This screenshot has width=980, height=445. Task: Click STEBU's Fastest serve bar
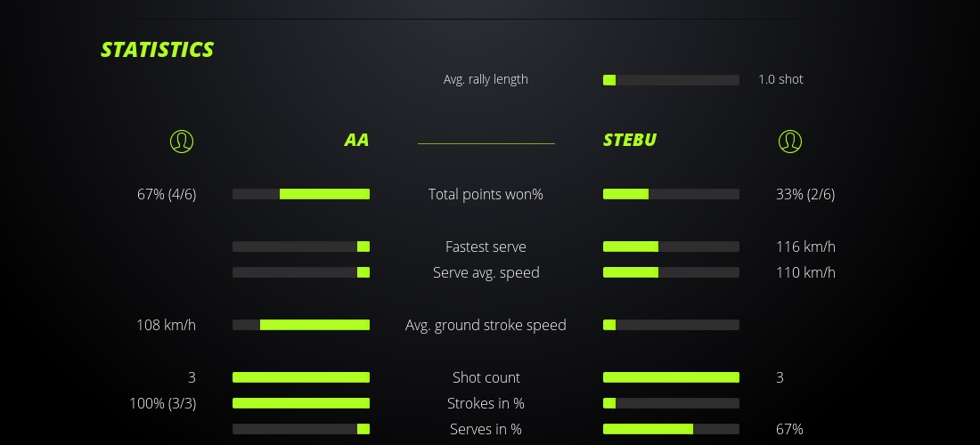671,247
